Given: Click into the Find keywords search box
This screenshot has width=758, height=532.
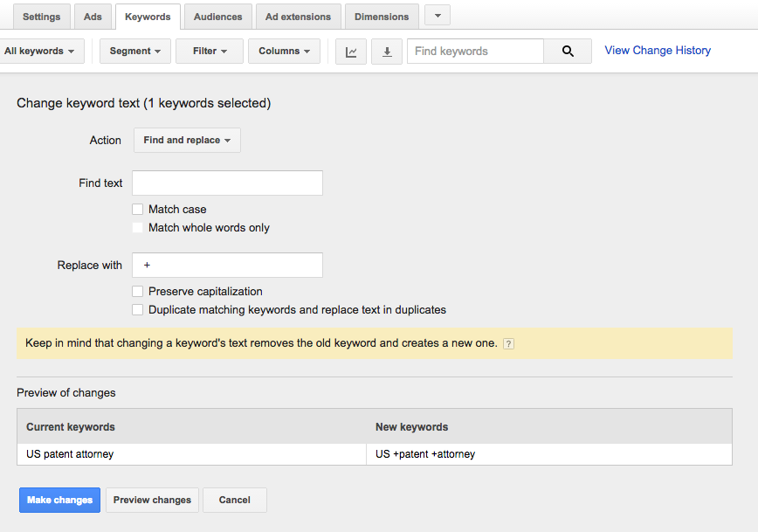Looking at the screenshot, I should pos(476,52).
